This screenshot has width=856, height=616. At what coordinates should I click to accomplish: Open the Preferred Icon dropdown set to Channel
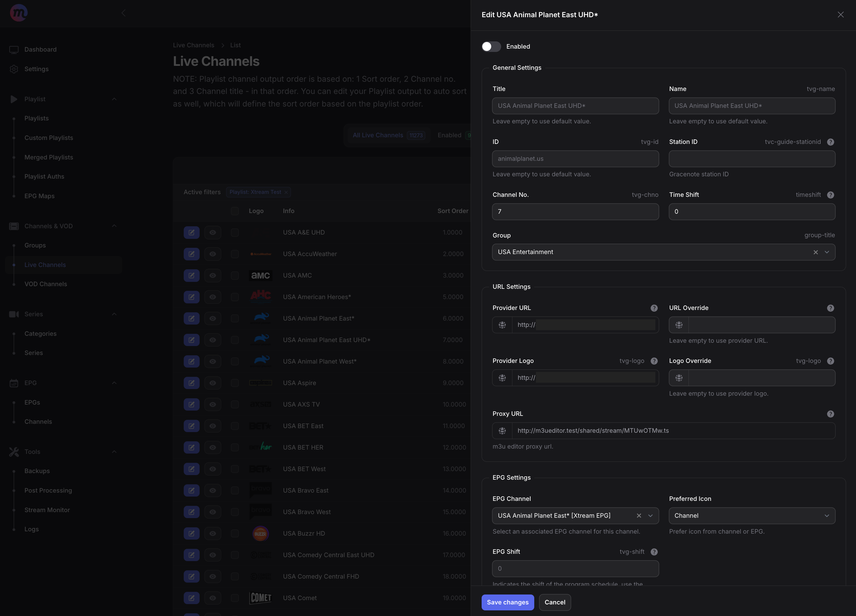(x=751, y=516)
